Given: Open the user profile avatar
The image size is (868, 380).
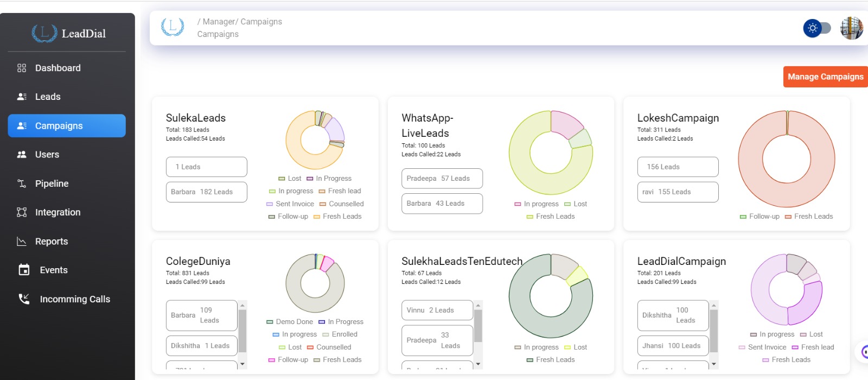Looking at the screenshot, I should (x=852, y=28).
